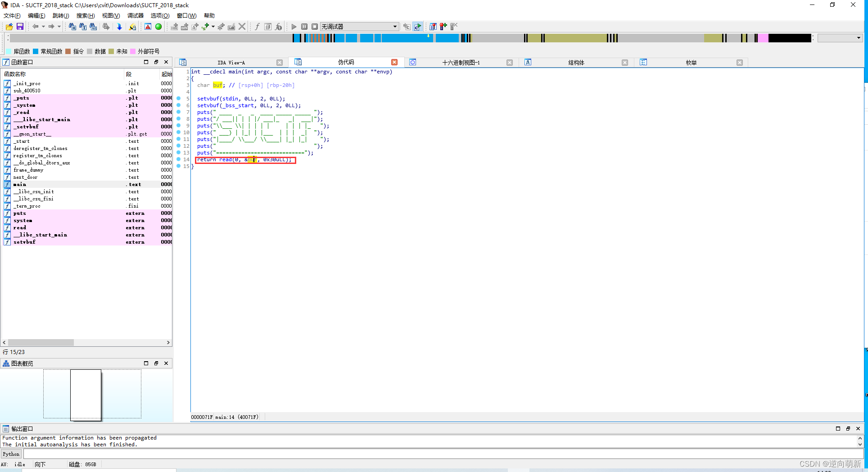
Task: Close the 图表概览 panel
Action: [x=166, y=363]
